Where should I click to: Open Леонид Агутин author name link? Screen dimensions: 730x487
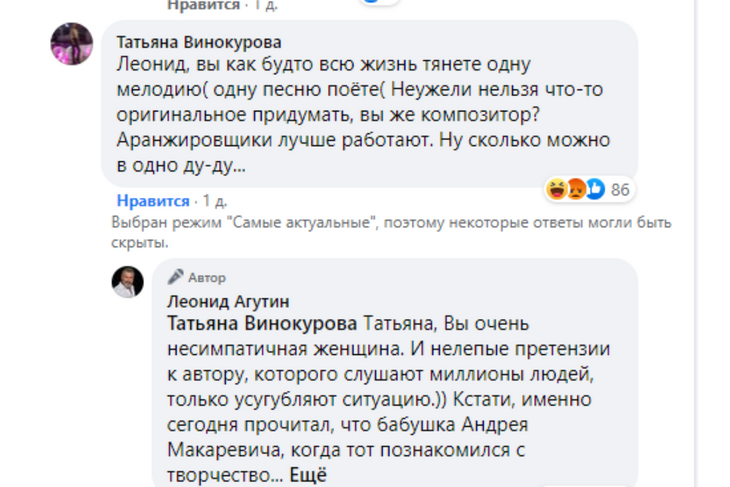pyautogui.click(x=227, y=302)
